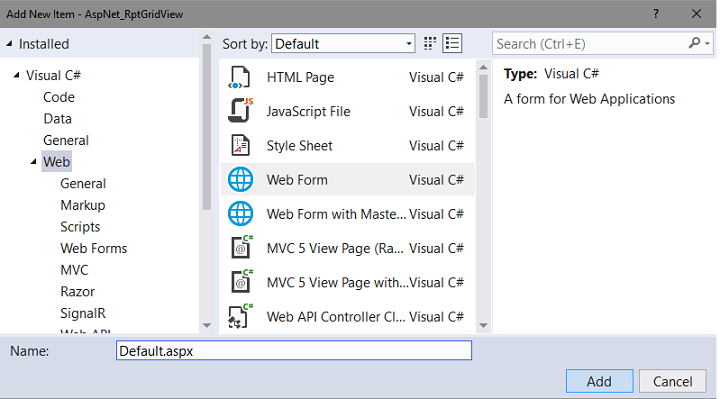Collapse the Web tree node

click(x=34, y=162)
